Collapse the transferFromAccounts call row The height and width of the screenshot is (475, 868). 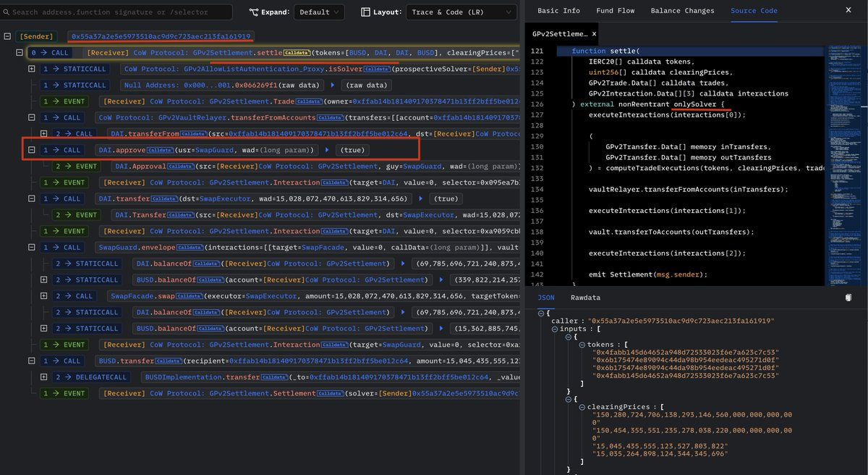point(32,117)
